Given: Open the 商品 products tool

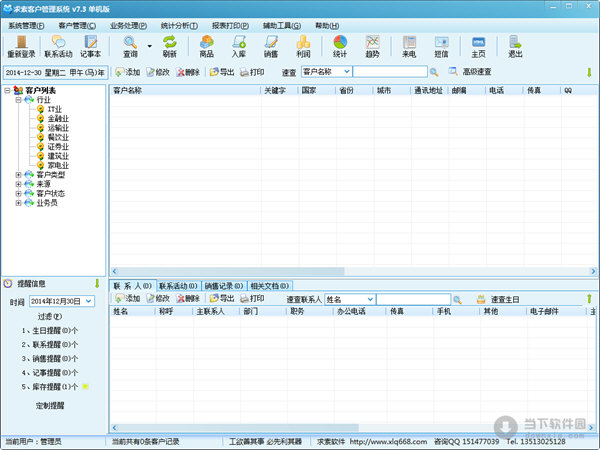Looking at the screenshot, I should 207,46.
